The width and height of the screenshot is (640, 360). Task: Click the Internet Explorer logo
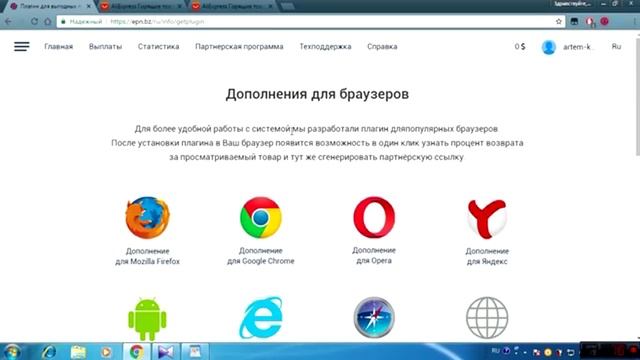(261, 318)
